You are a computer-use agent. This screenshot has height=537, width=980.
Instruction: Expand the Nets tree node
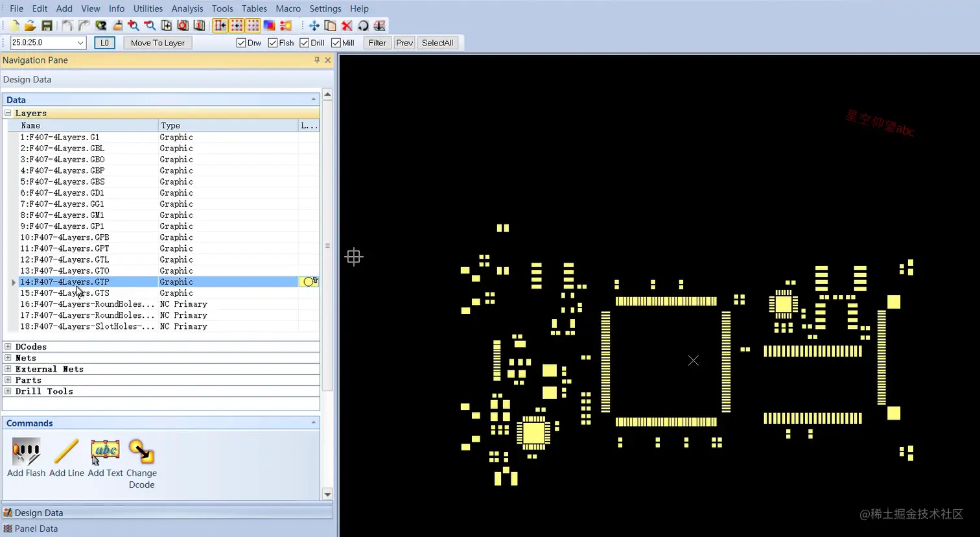pyautogui.click(x=8, y=357)
